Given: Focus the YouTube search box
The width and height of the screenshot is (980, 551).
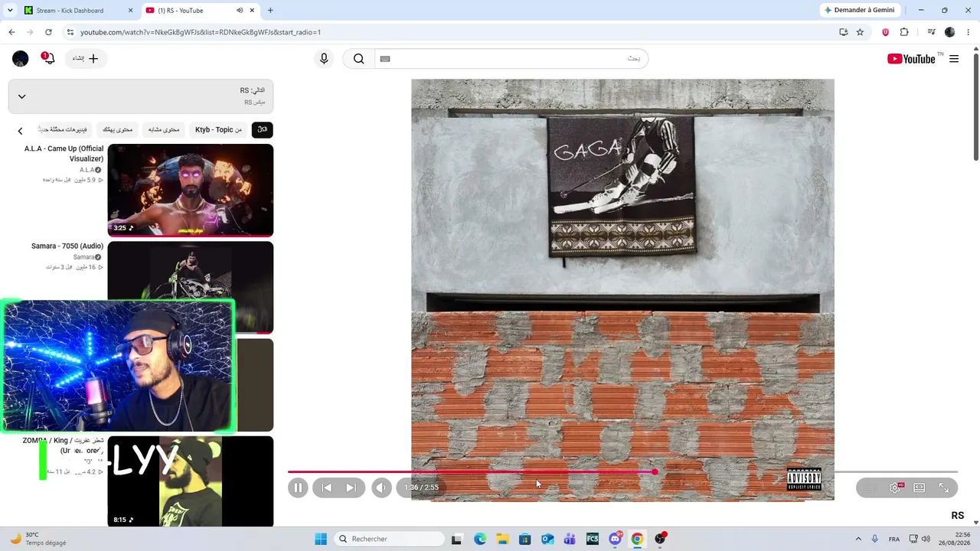Looking at the screenshot, I should 511,59.
